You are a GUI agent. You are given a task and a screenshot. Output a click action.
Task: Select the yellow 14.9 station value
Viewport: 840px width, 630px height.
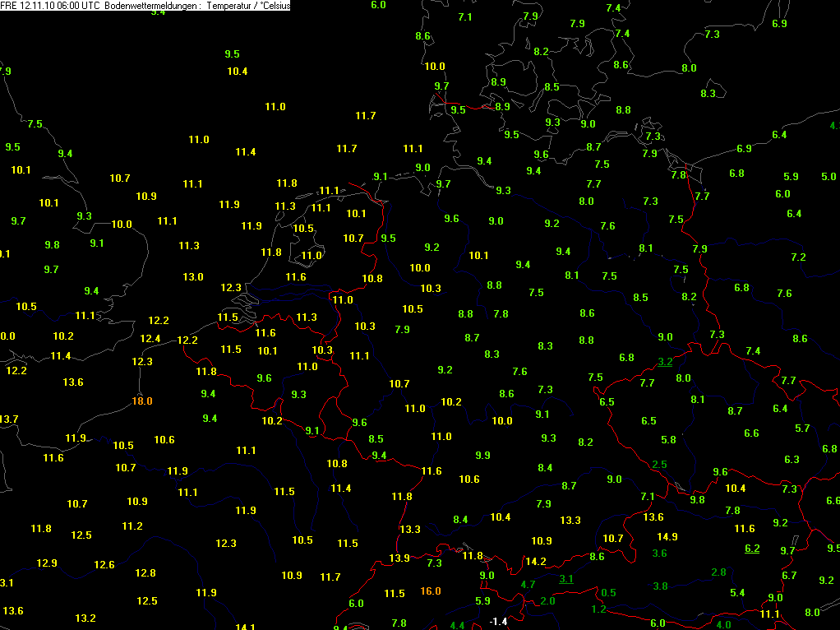[x=667, y=537]
